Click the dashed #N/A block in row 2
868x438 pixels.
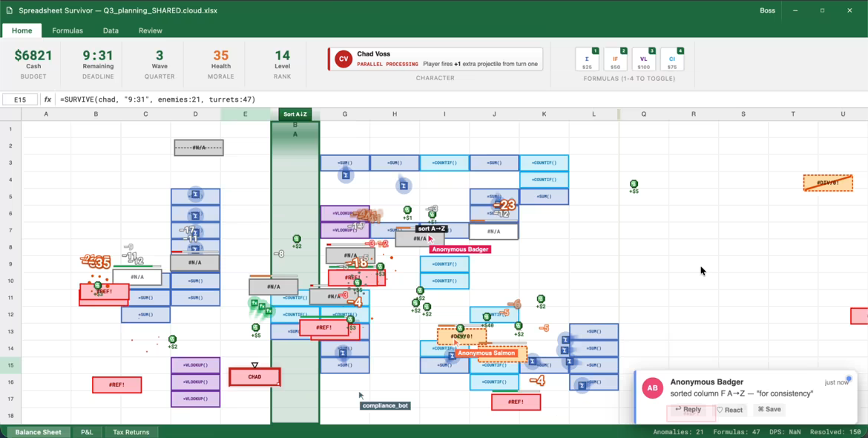tap(199, 148)
